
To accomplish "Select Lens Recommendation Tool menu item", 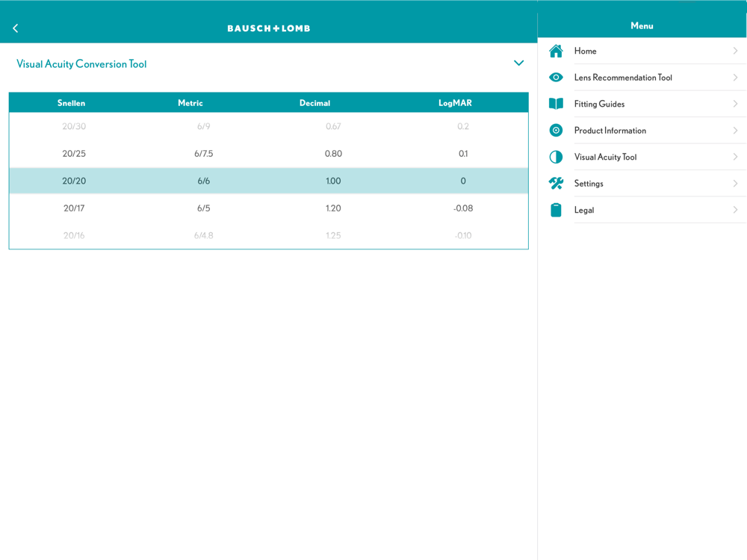I will (x=642, y=77).
